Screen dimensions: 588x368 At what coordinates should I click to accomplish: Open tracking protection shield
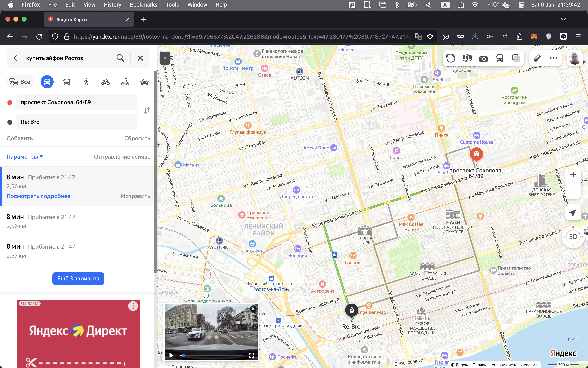click(x=55, y=37)
